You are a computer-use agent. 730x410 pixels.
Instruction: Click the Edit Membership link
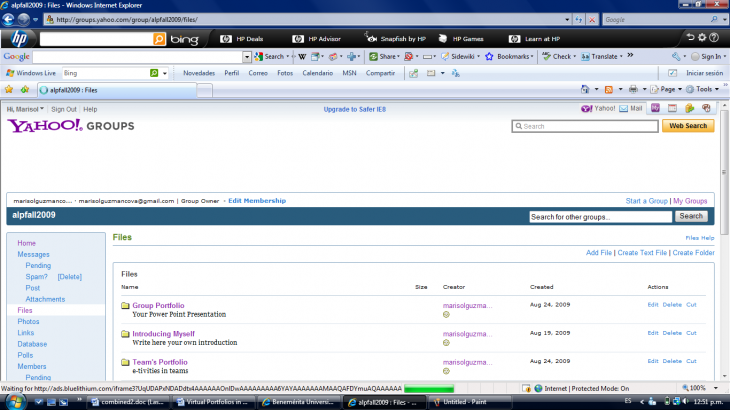point(257,201)
